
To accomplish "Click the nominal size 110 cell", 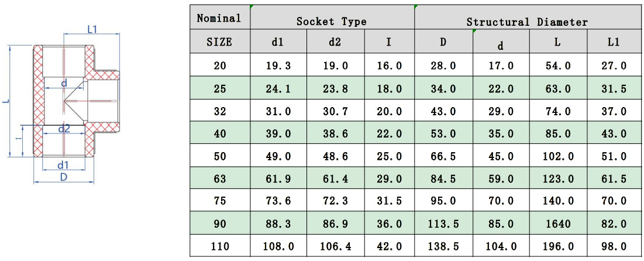I will point(219,246).
